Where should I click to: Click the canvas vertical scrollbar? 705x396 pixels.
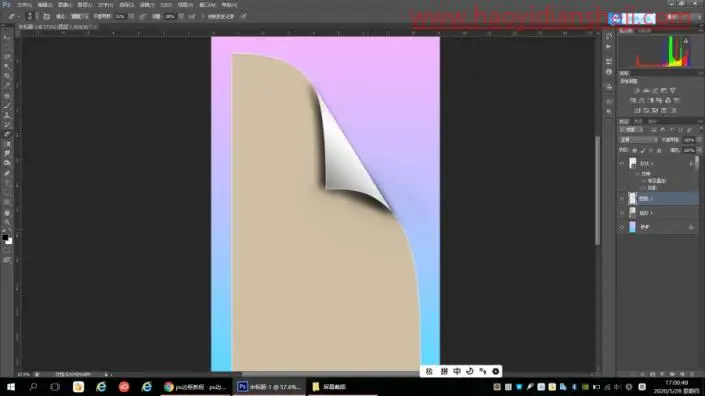click(x=598, y=190)
